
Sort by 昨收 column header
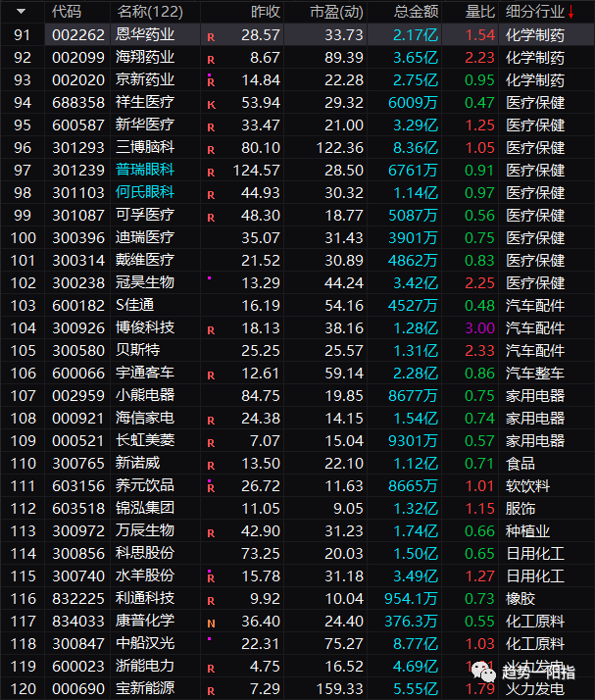(266, 12)
